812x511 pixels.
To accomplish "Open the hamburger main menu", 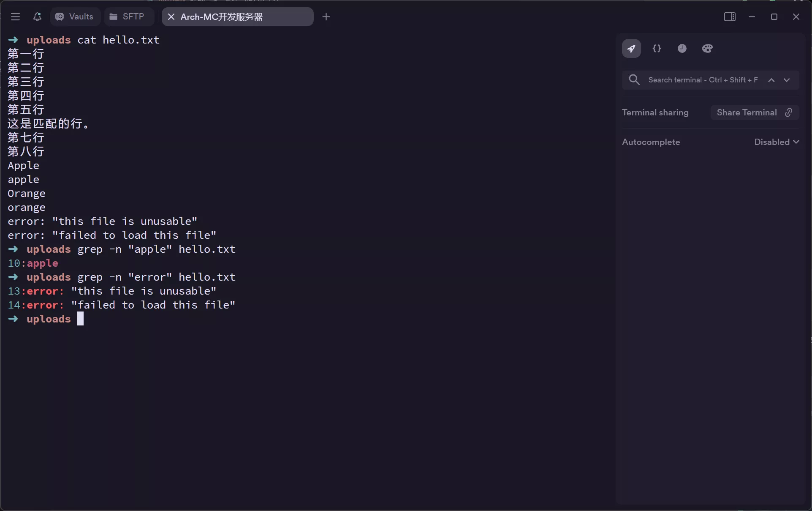I will click(x=16, y=17).
